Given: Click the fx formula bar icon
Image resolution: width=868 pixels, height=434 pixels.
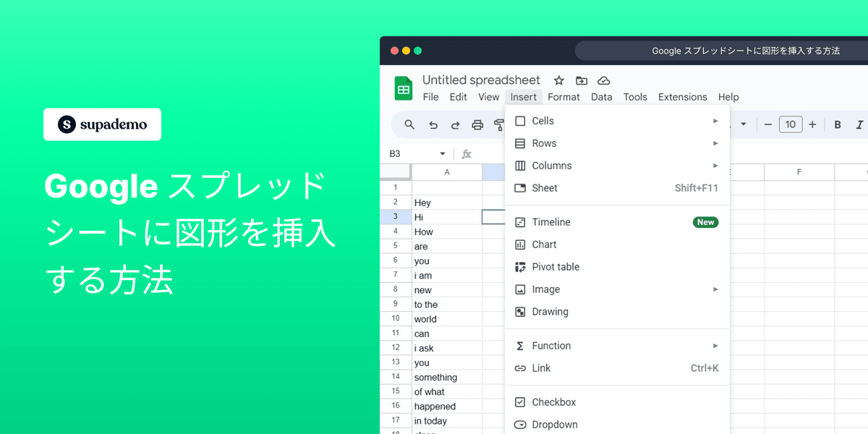Looking at the screenshot, I should (466, 153).
